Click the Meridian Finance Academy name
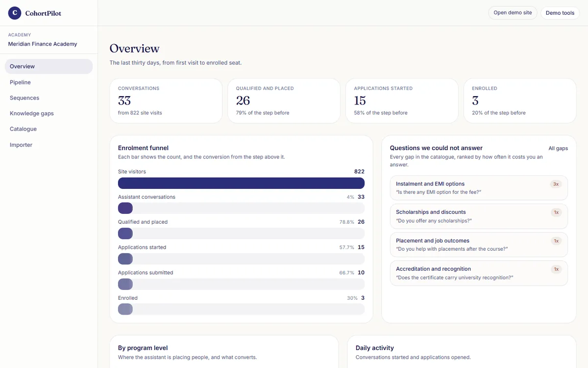 coord(43,44)
